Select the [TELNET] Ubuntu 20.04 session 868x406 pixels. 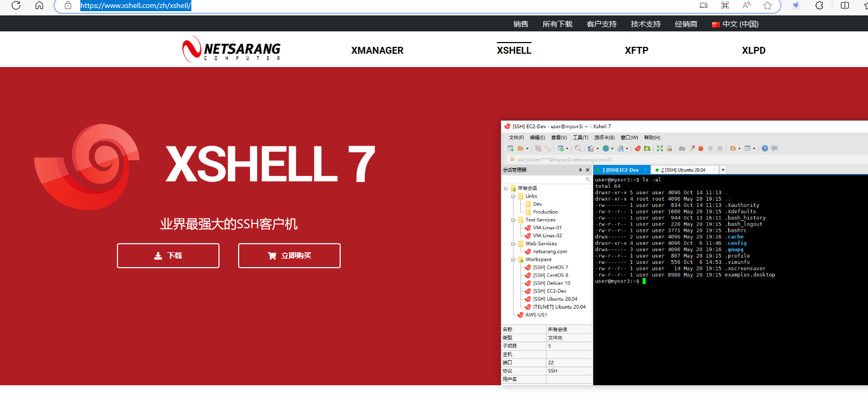(559, 307)
